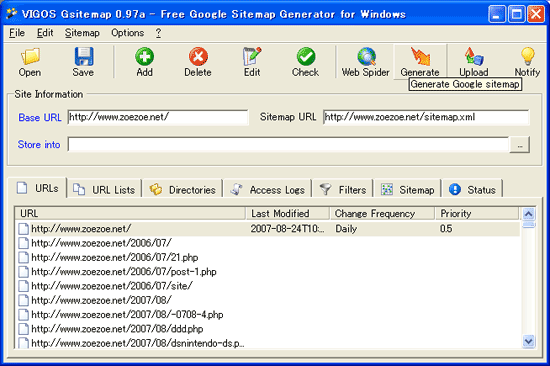Click page icon beside 2006/07/21.php
Image resolution: width=550 pixels, height=366 pixels.
click(x=24, y=257)
